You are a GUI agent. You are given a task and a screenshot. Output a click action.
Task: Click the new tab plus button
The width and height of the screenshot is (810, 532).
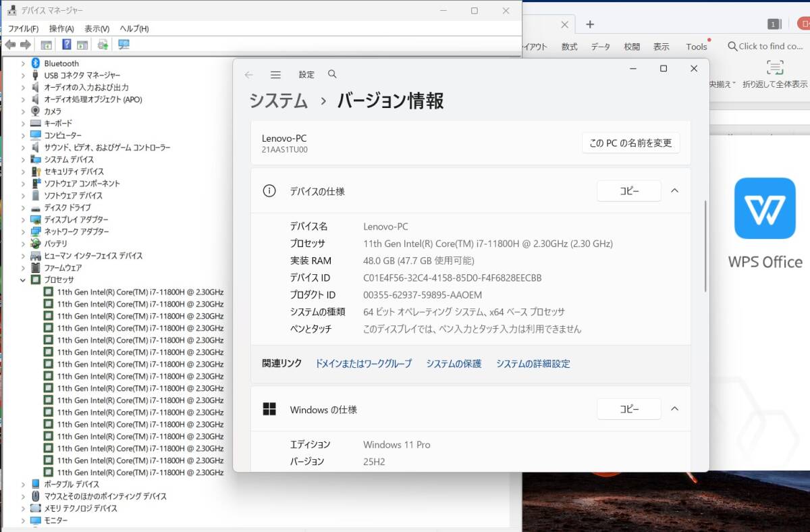click(x=590, y=24)
